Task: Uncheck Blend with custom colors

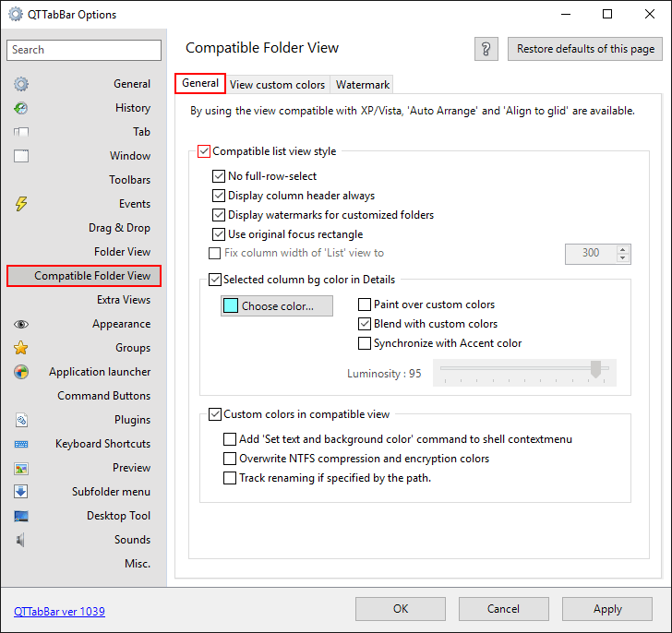Action: point(365,324)
